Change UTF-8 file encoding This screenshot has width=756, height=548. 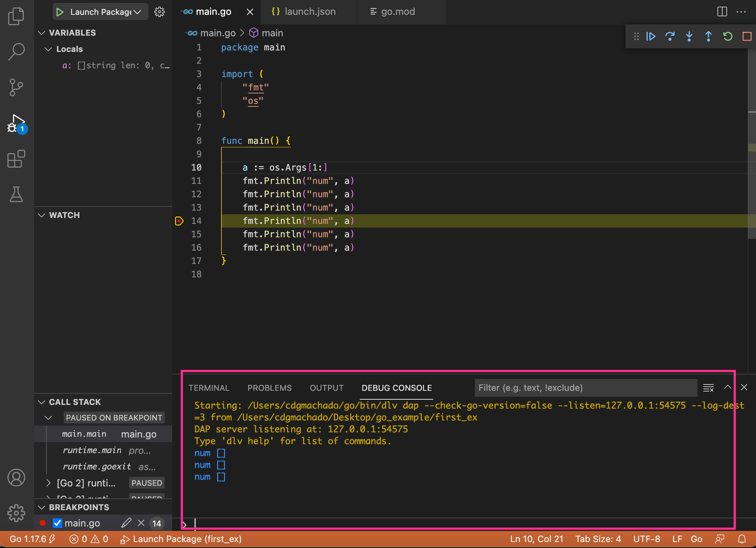[x=647, y=539]
